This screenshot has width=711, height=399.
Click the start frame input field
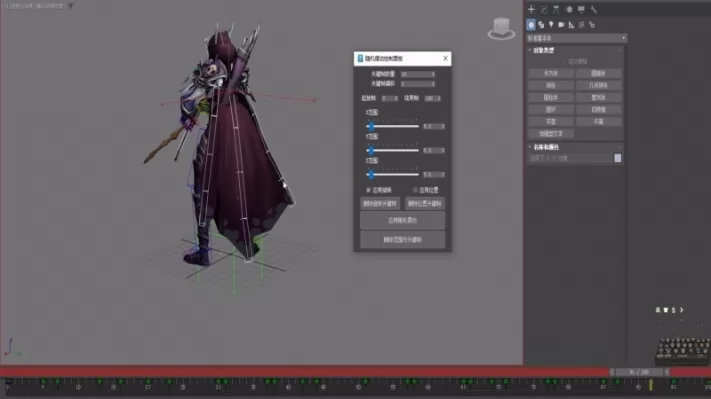coord(390,98)
